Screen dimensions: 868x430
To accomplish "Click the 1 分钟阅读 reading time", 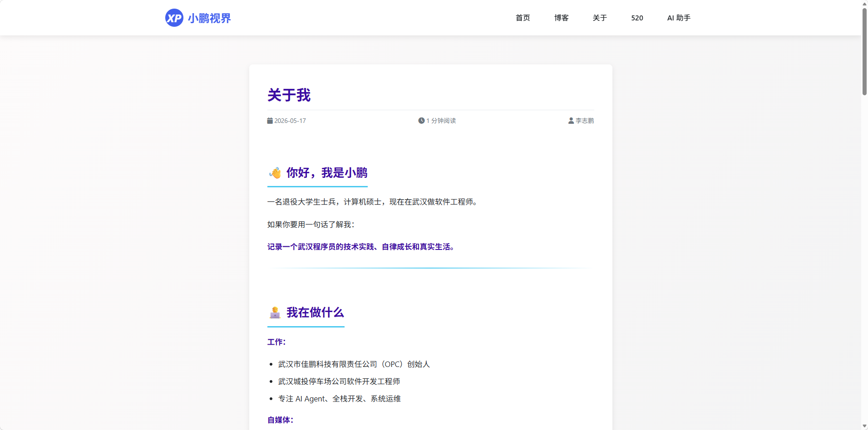I will 441,121.
